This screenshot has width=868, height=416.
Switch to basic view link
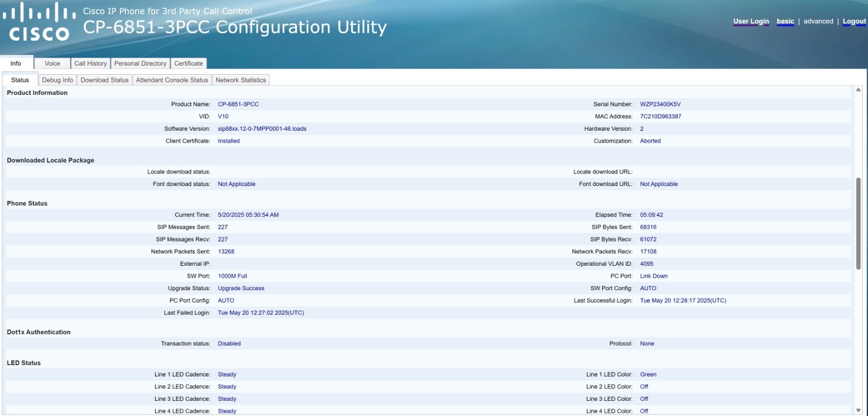(x=785, y=21)
